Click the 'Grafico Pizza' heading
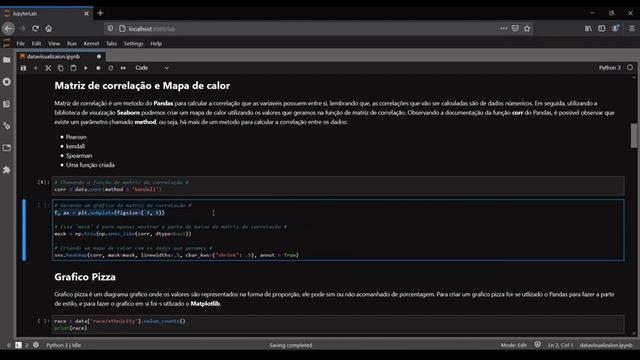The height and width of the screenshot is (360, 640). click(85, 277)
